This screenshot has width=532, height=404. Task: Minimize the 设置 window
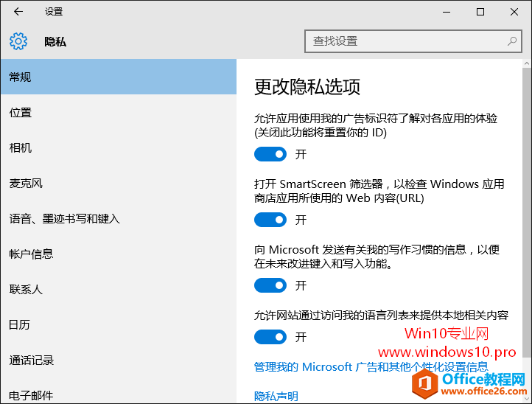[x=447, y=12]
